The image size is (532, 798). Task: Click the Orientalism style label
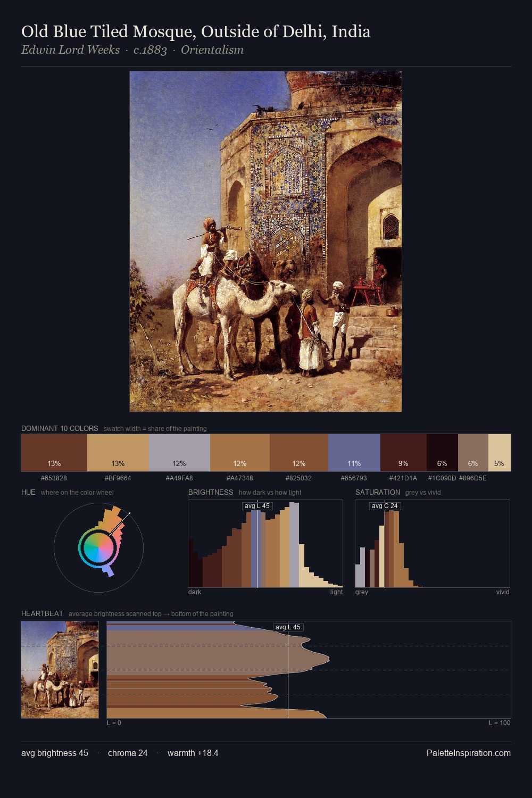(x=212, y=50)
